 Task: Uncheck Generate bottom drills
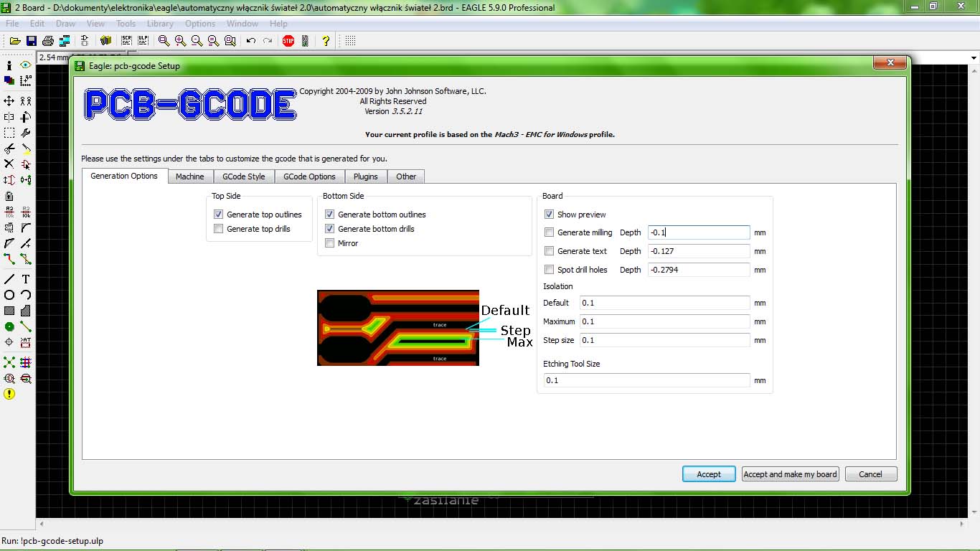[329, 229]
